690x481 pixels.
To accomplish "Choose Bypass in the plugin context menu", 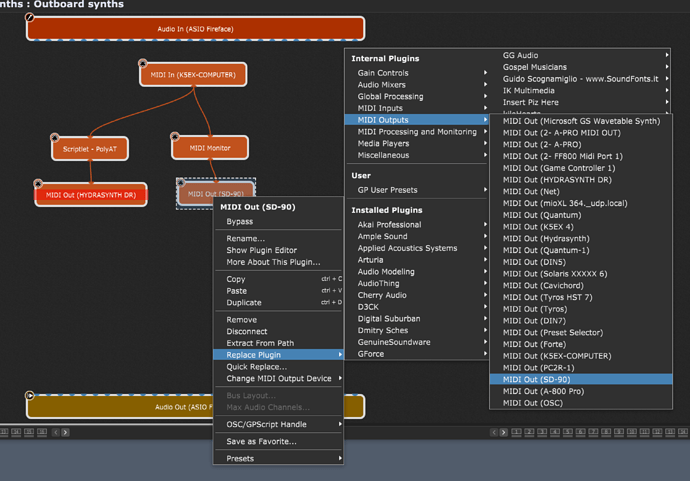I will (x=278, y=221).
